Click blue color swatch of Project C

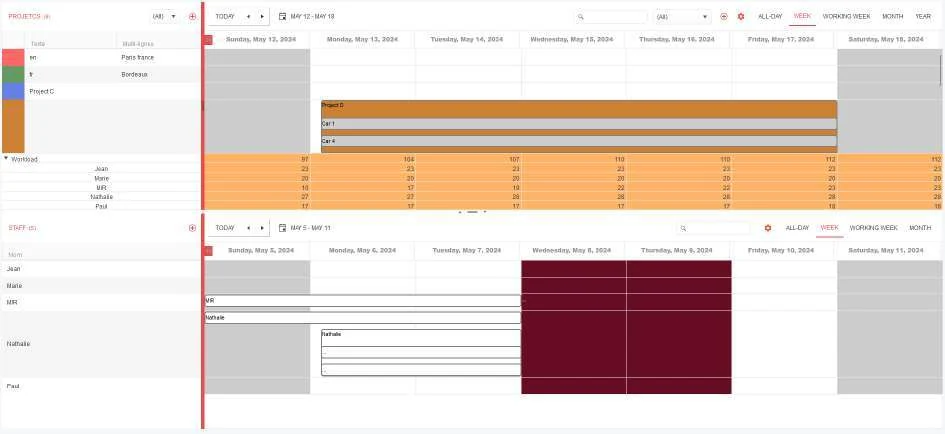coord(13,92)
